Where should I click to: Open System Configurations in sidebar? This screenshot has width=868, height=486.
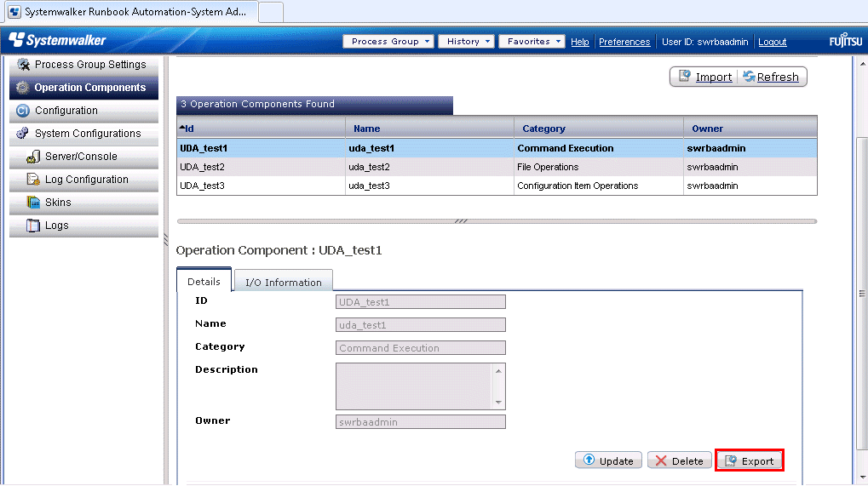coord(83,134)
